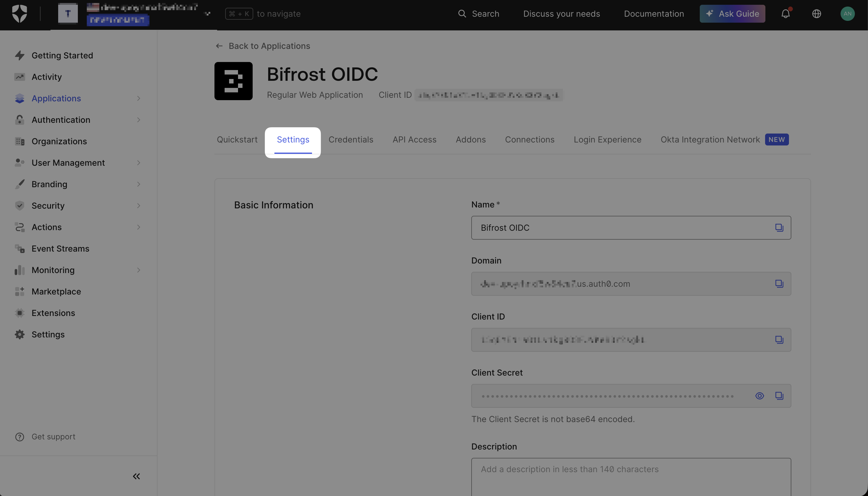This screenshot has height=496, width=868.
Task: Collapse the sidebar with double chevron
Action: point(136,476)
